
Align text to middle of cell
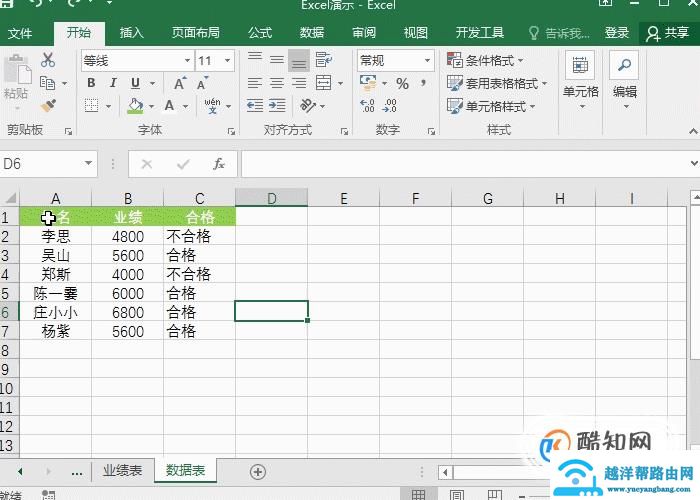[x=277, y=60]
